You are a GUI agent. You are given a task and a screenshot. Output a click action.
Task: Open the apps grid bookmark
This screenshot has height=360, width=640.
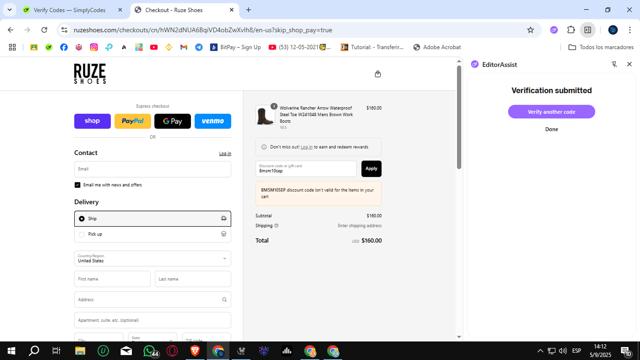pyautogui.click(x=12, y=47)
